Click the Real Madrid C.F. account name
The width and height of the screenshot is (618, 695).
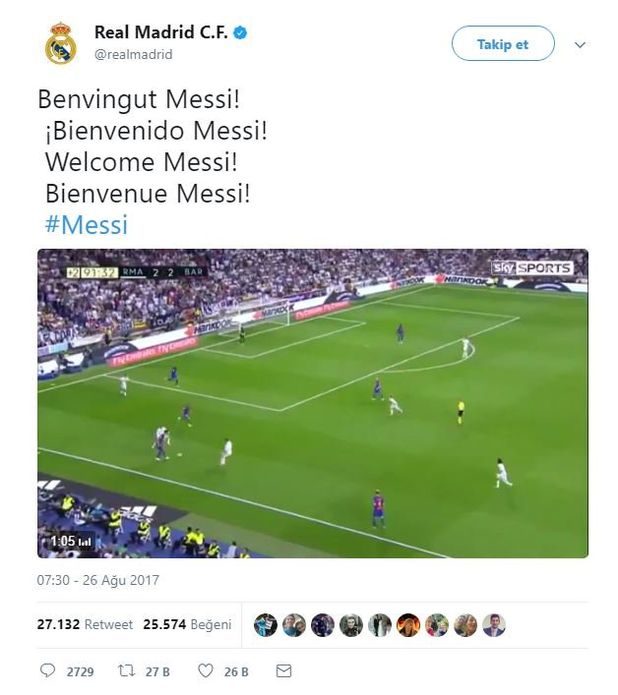pyautogui.click(x=160, y=32)
